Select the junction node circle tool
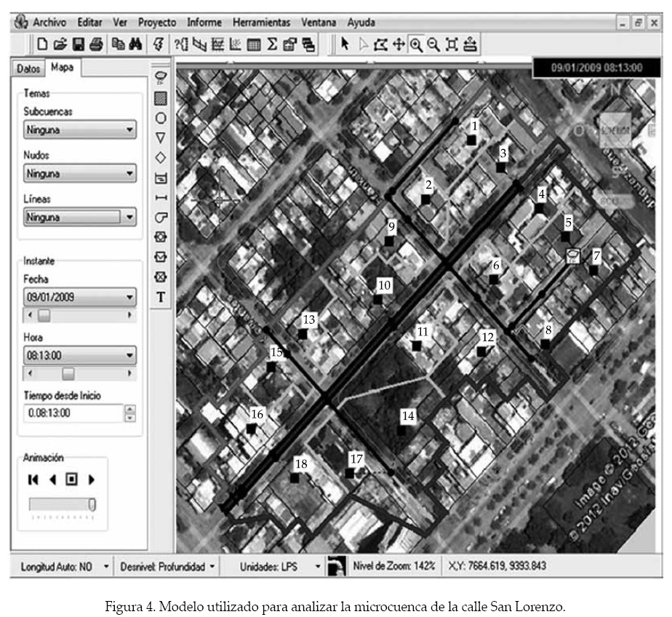This screenshot has height=617, width=672. [x=161, y=117]
